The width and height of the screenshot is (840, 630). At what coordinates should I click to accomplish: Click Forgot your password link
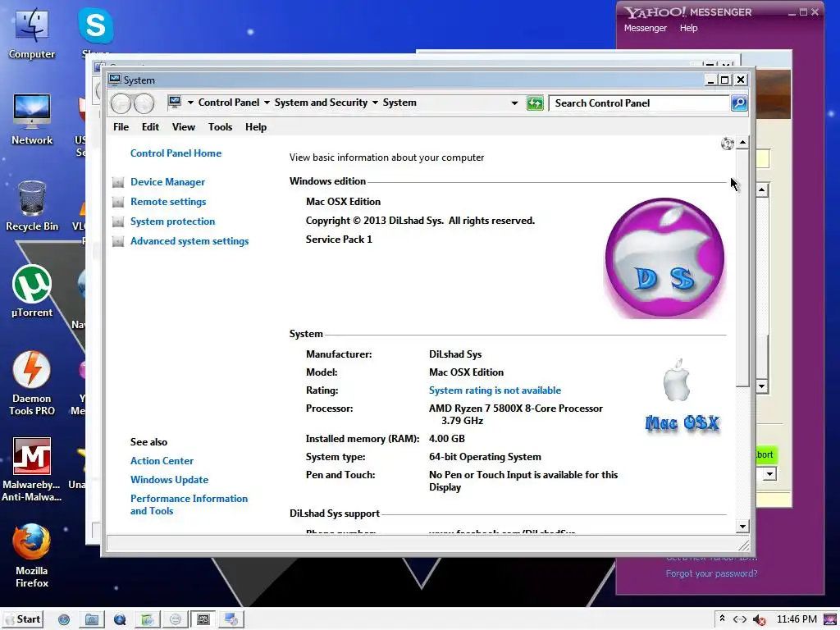click(x=711, y=573)
